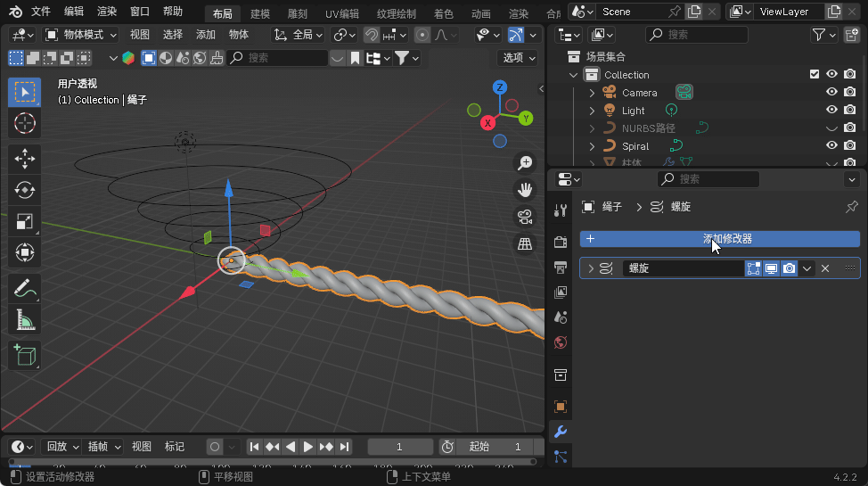Click the outliner search field
This screenshot has width=868, height=486.
(696, 35)
